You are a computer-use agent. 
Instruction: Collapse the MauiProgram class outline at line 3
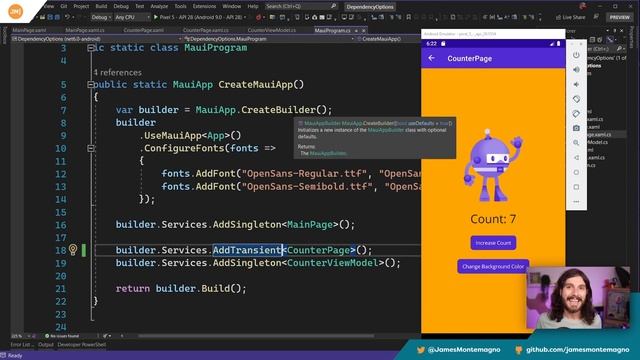click(x=91, y=48)
